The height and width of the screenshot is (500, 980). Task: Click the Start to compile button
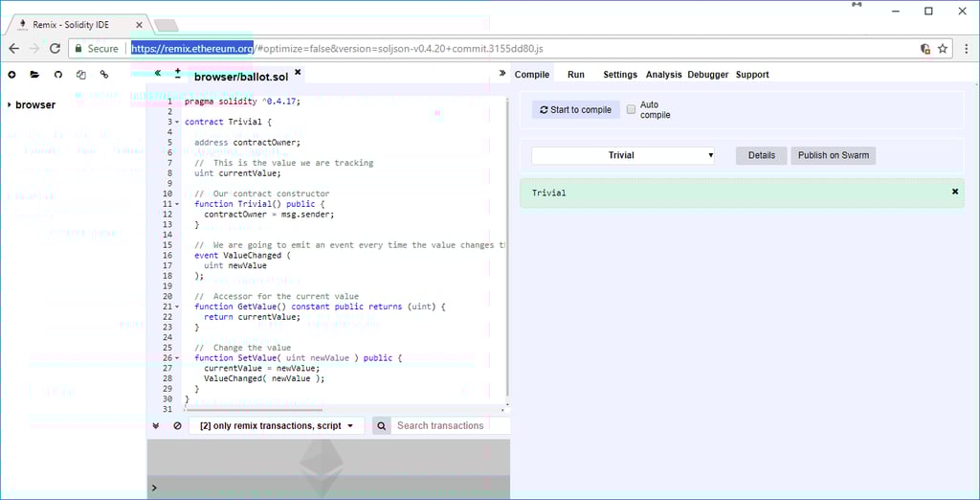pos(576,109)
